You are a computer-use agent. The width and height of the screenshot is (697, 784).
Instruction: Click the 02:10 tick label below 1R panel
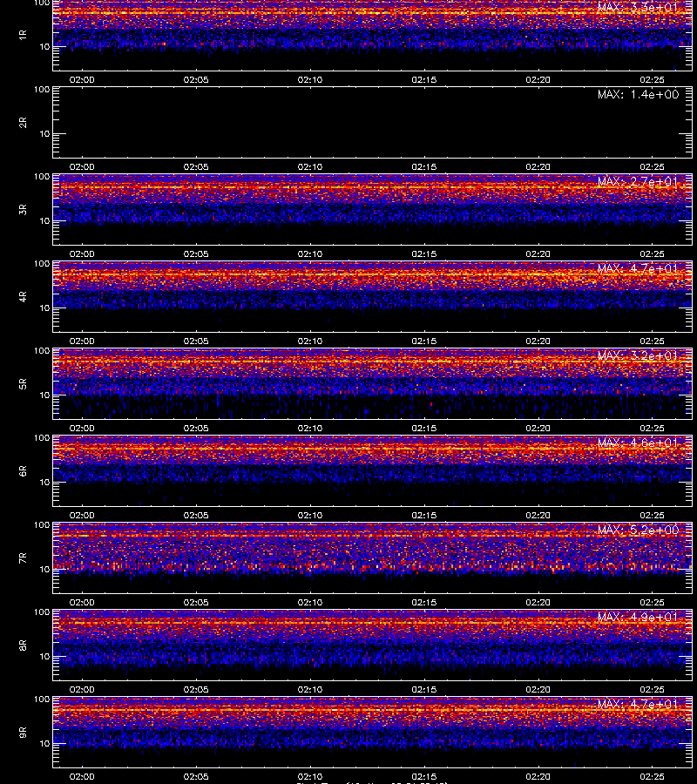[310, 79]
